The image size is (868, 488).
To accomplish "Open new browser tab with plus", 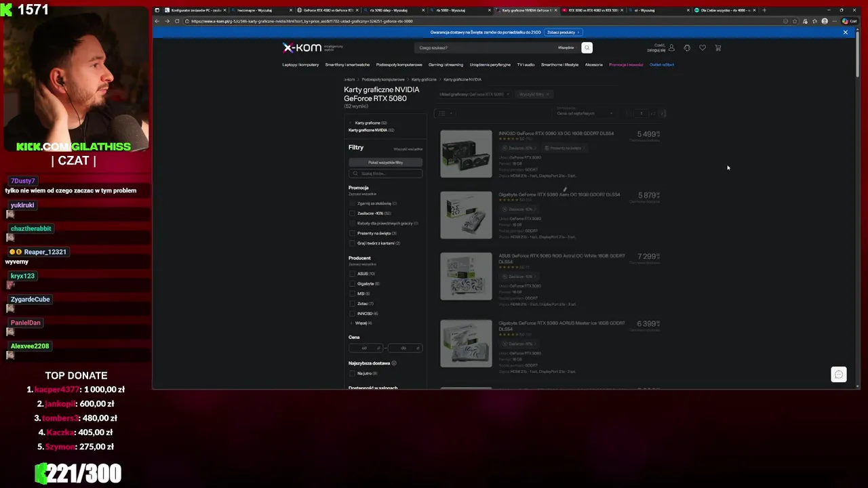I will (x=764, y=10).
